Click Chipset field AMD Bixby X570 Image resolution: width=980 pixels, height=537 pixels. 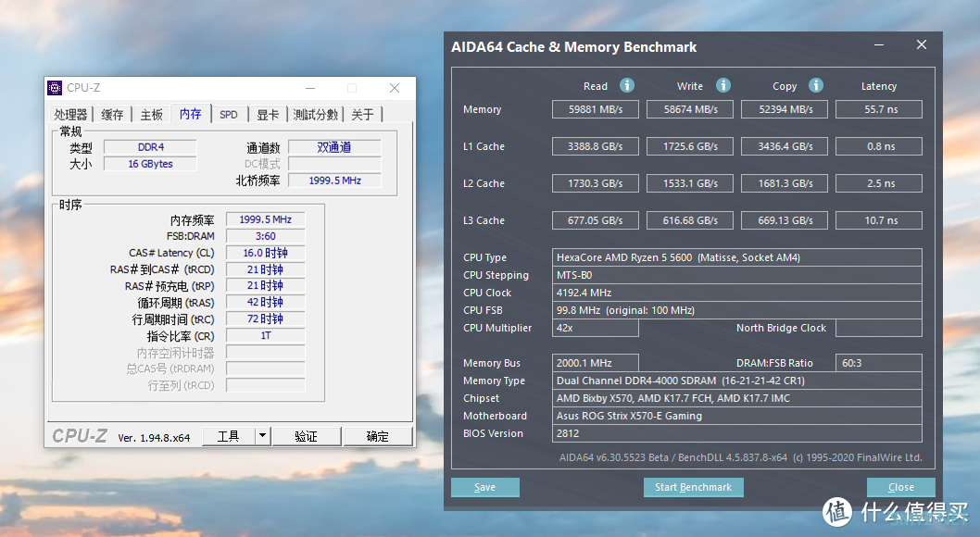pyautogui.click(x=737, y=398)
